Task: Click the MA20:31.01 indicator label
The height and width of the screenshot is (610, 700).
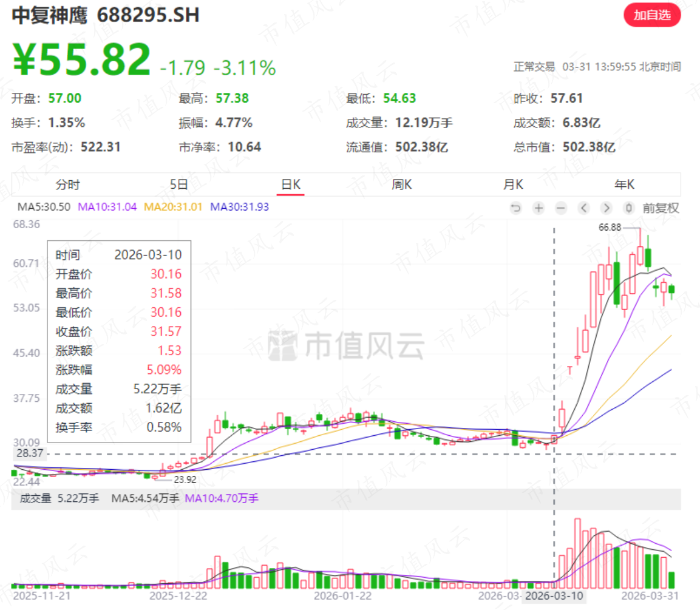Action: 173,207
